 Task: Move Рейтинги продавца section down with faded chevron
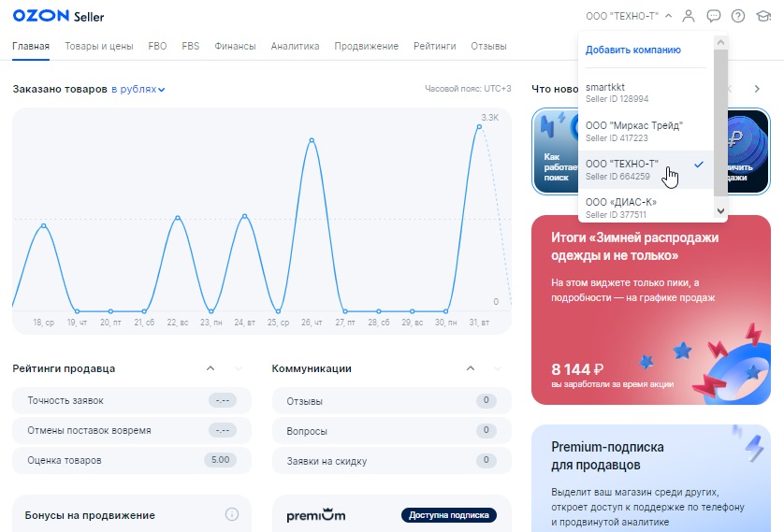pyautogui.click(x=239, y=368)
